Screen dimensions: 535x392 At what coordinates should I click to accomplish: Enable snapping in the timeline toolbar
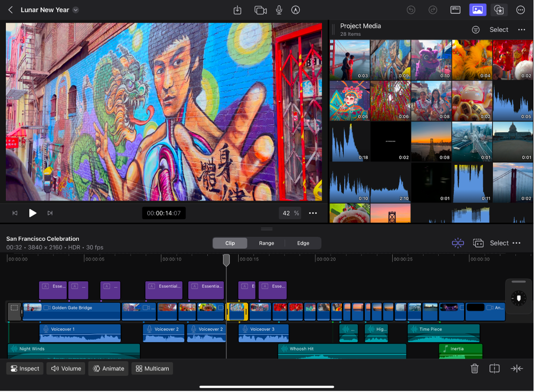click(x=458, y=243)
